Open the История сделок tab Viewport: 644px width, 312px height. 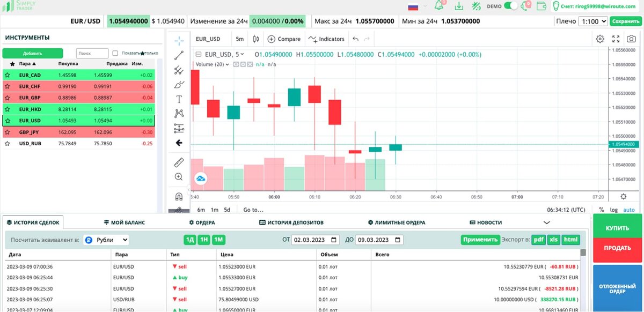(33, 222)
